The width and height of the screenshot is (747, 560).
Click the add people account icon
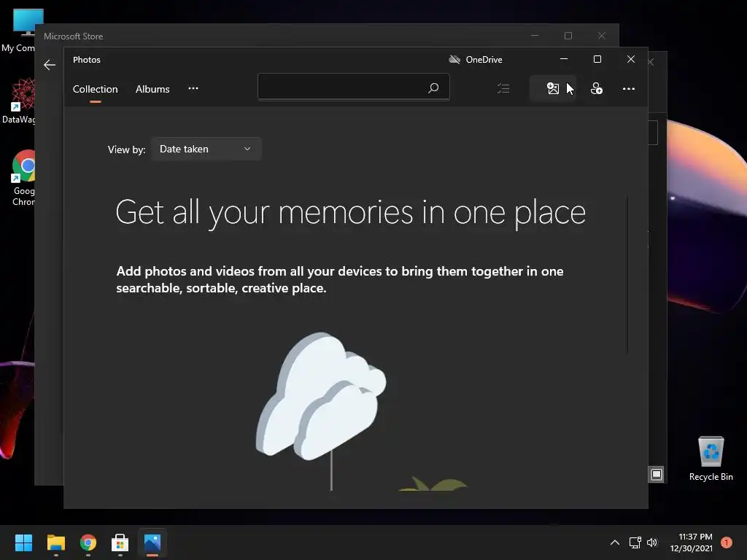pyautogui.click(x=597, y=88)
